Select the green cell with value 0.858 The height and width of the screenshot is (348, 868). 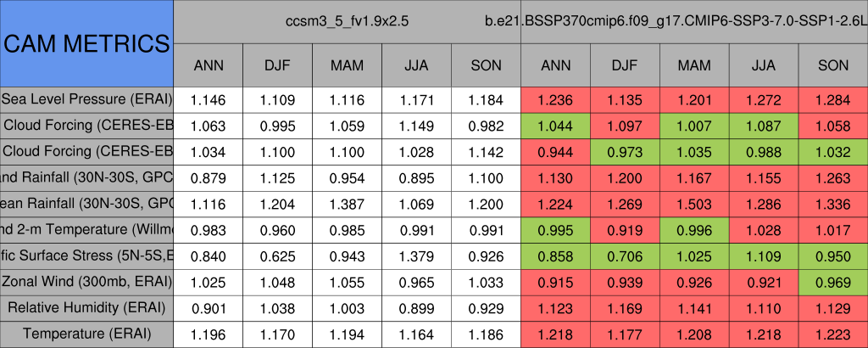click(555, 255)
